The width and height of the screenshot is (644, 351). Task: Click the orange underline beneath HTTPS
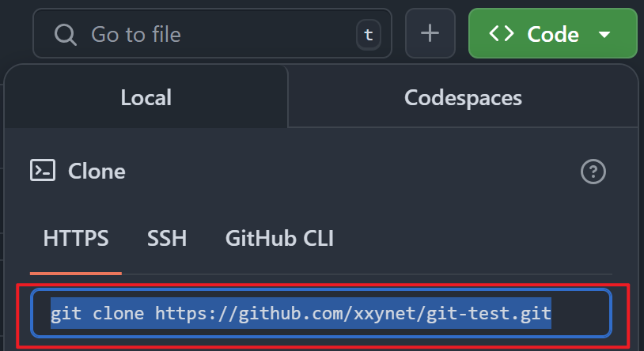coord(76,273)
